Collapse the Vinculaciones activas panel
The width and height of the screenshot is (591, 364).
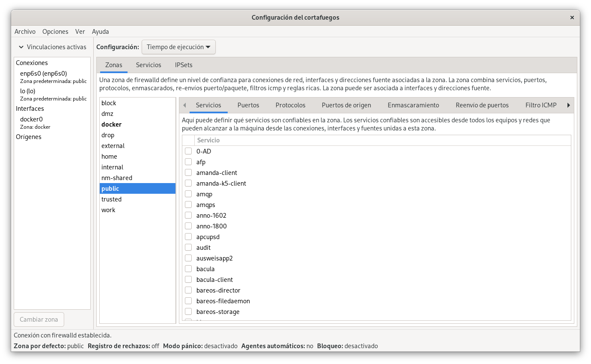(21, 47)
